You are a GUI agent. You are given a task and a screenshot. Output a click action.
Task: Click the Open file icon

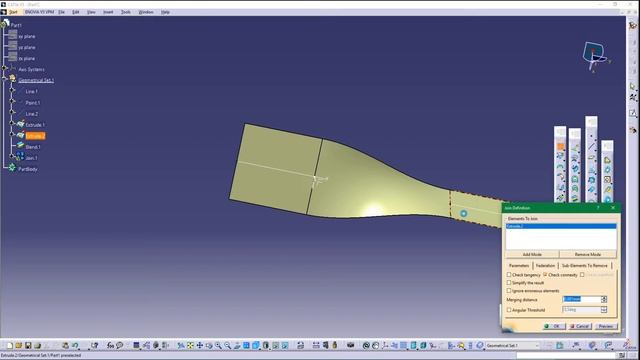pos(19,346)
